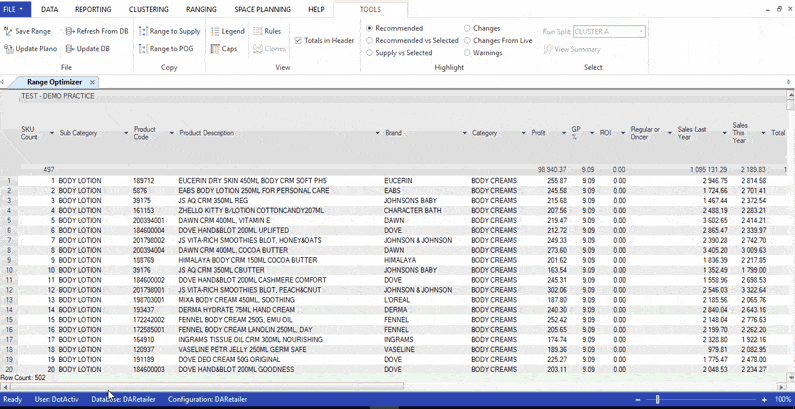Switch to the RANGING ribbon tab
Image resolution: width=795 pixels, height=409 pixels.
point(201,9)
